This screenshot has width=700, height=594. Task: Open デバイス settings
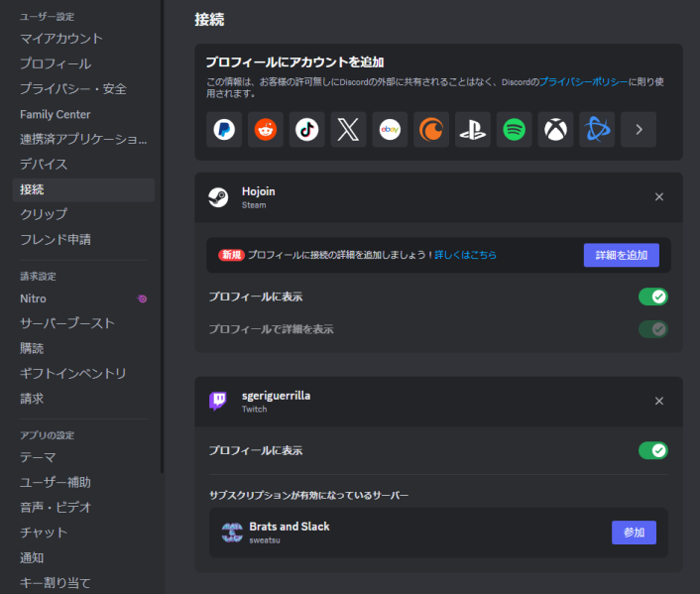(x=83, y=165)
